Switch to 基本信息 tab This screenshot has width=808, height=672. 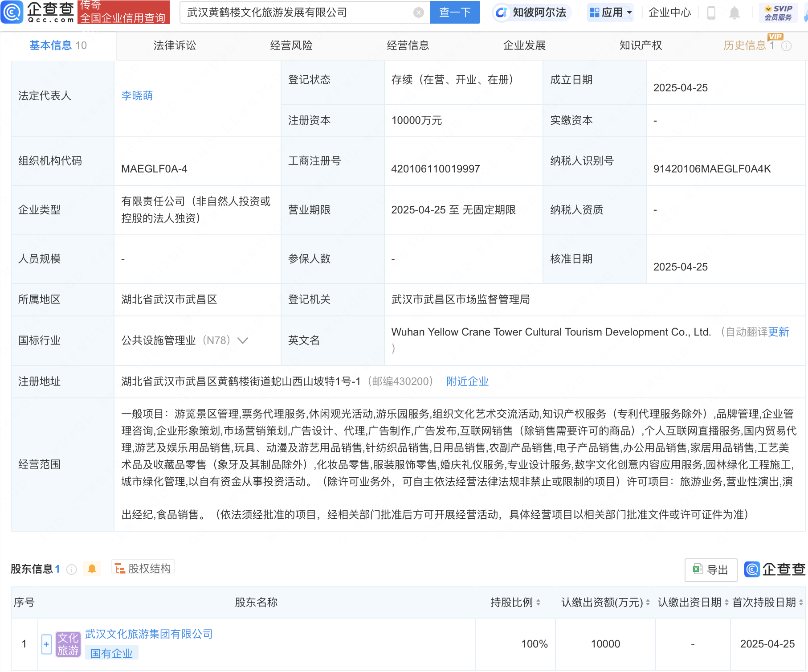click(58, 45)
